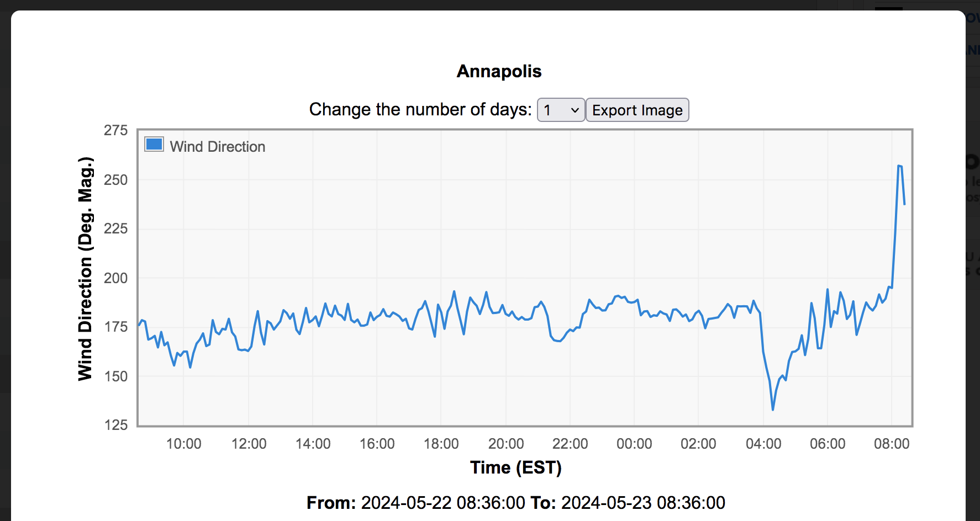Screen dimensions: 980x521
Task: Click the Wind Direction (Deg. Mag.) axis title
Action: pyautogui.click(x=85, y=269)
